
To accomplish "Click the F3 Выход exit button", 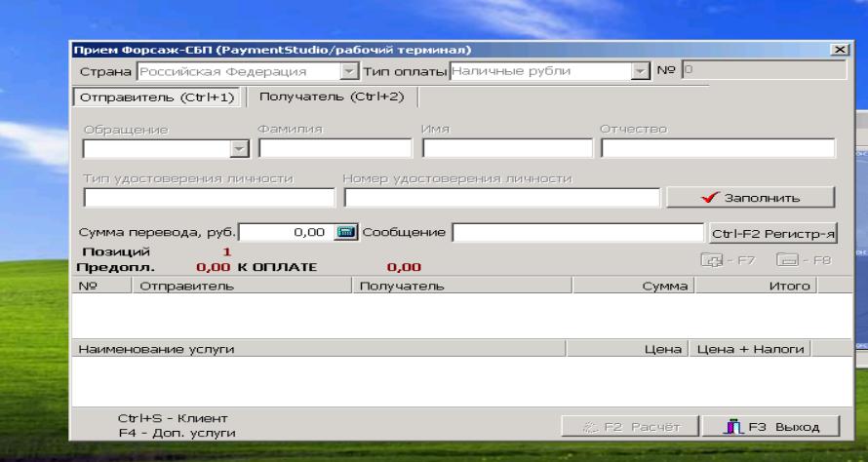I will coord(771,427).
